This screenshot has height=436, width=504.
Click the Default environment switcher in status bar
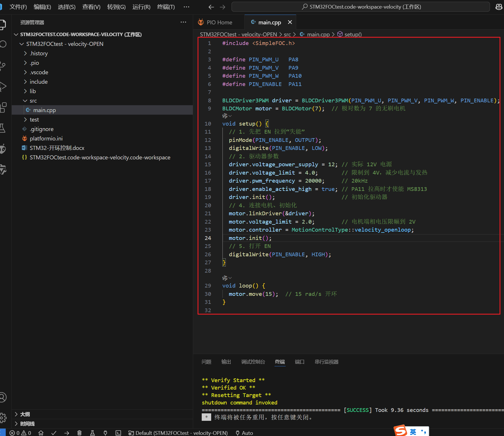(178, 433)
